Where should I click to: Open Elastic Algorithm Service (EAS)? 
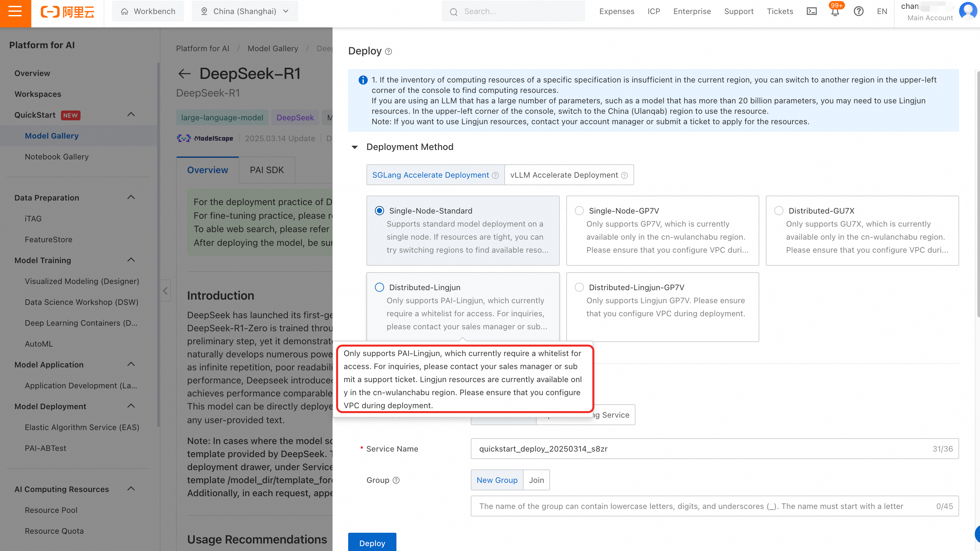click(x=82, y=427)
